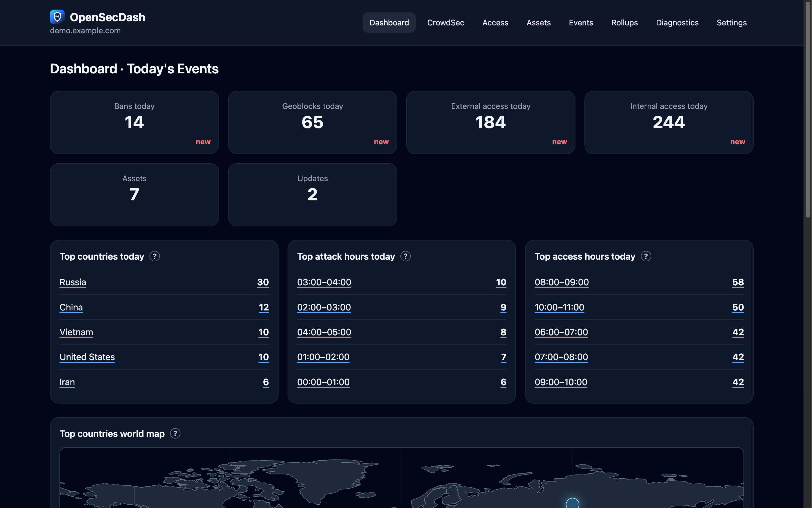Viewport: 812px width, 508px height.
Task: Open the Internal access today card
Action: click(669, 122)
